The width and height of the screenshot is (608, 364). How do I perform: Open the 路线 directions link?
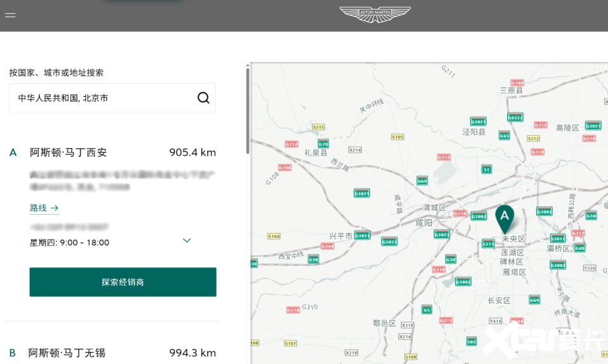(44, 208)
